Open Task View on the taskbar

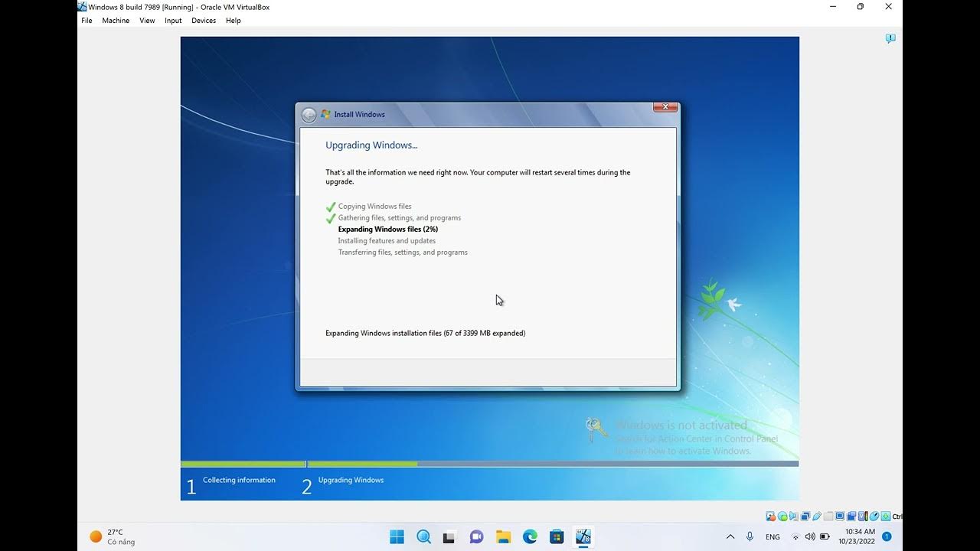[x=449, y=536]
